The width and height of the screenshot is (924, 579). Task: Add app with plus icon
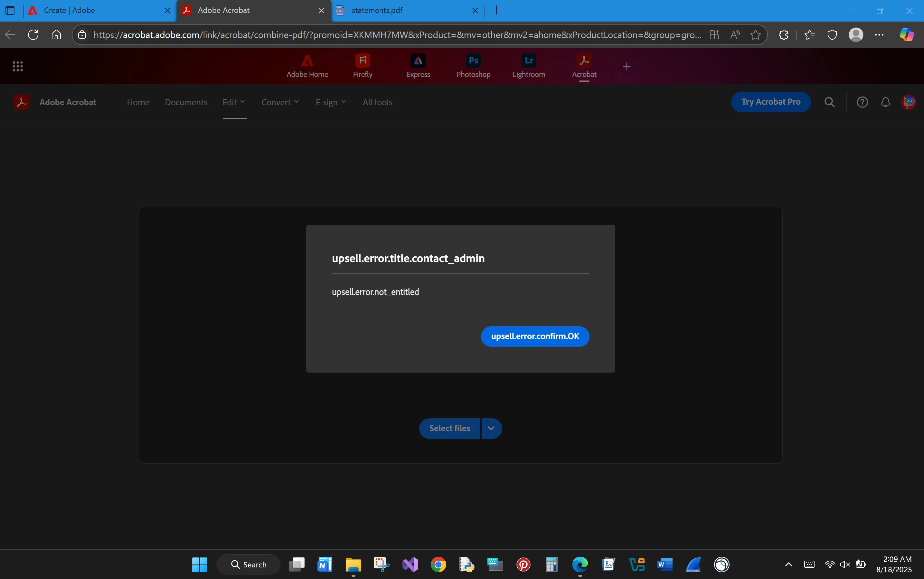point(627,66)
